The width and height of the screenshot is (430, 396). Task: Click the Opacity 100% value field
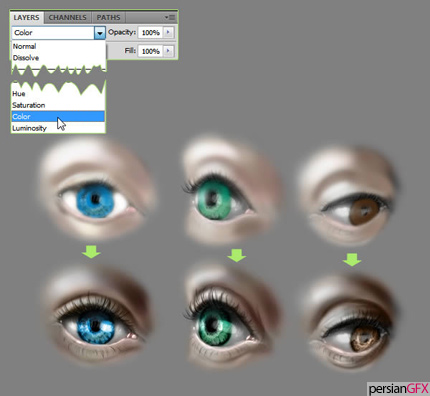coord(150,32)
